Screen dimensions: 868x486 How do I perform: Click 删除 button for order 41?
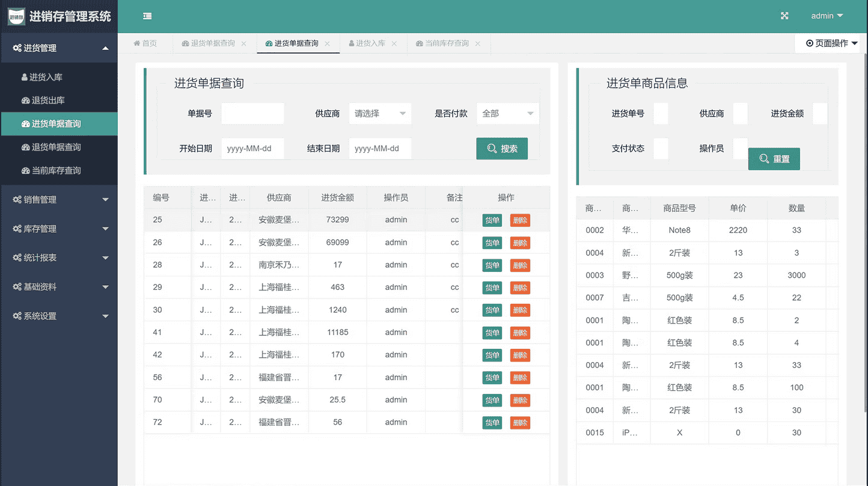(x=520, y=333)
